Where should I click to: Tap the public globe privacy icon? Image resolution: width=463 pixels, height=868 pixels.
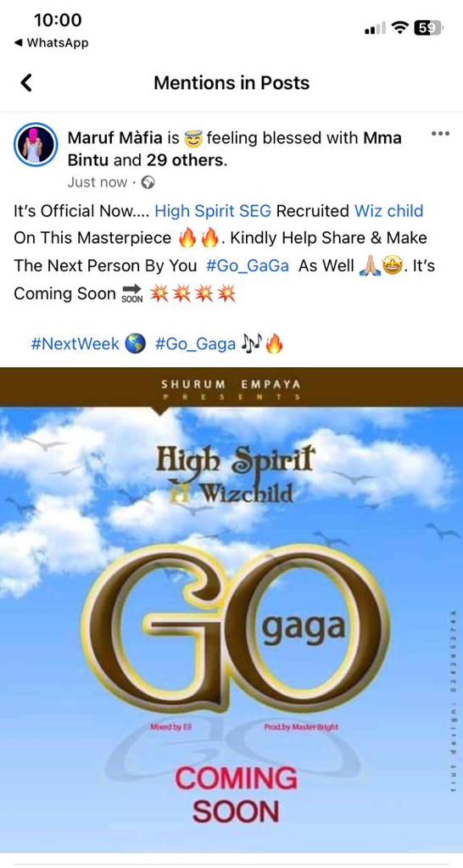(x=148, y=181)
